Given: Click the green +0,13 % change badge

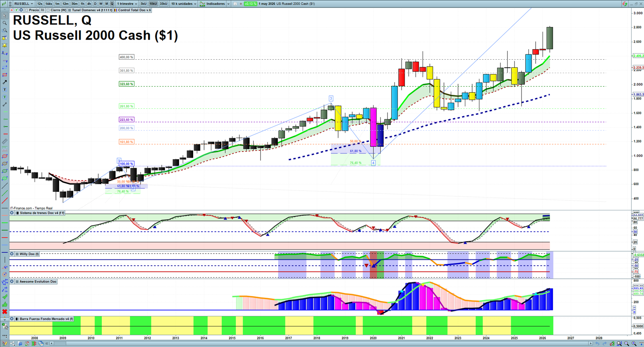Looking at the screenshot, I should tap(250, 4).
